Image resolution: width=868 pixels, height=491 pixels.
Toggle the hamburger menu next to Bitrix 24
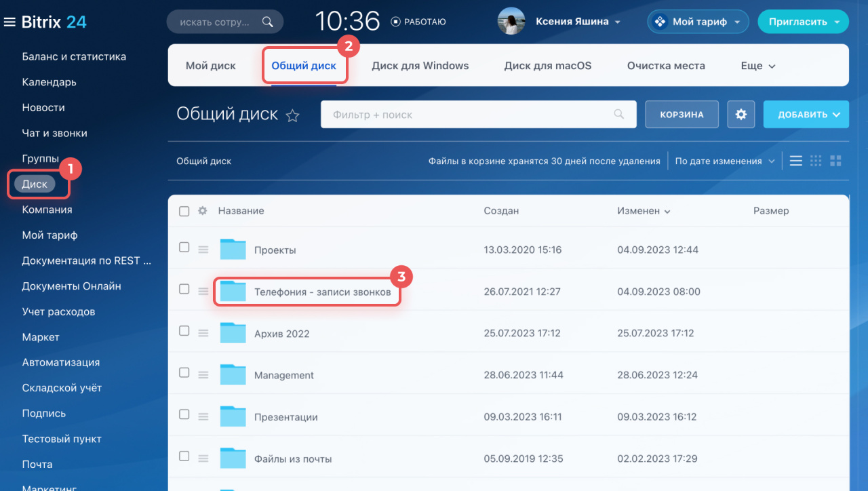(9, 22)
